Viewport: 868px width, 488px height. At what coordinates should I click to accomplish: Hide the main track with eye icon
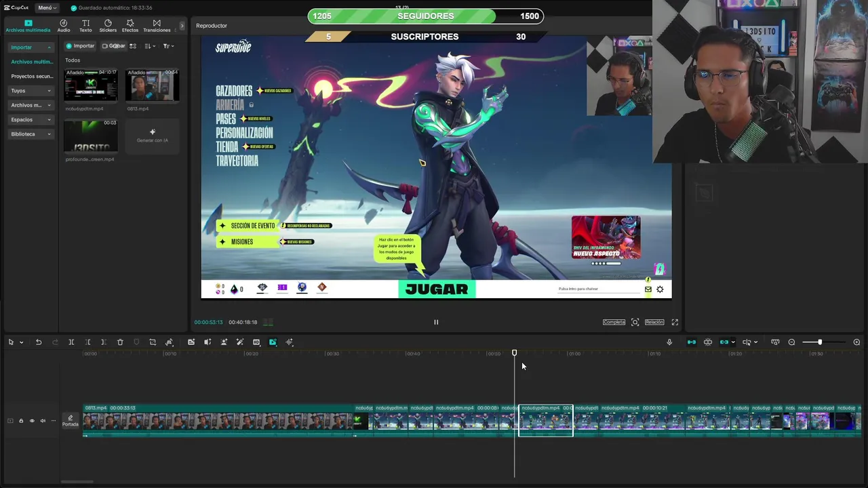click(x=32, y=421)
